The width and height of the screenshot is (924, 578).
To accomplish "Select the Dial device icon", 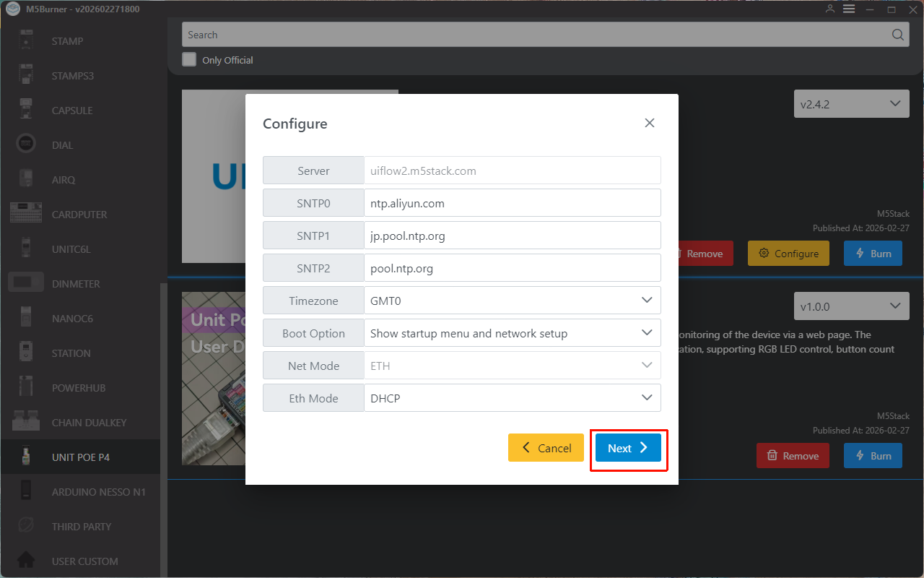I will point(26,144).
